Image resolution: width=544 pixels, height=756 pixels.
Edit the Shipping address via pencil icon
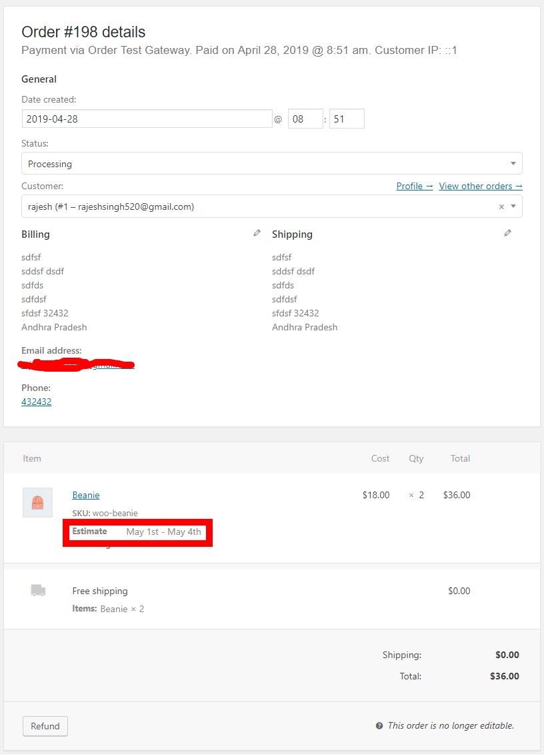507,232
